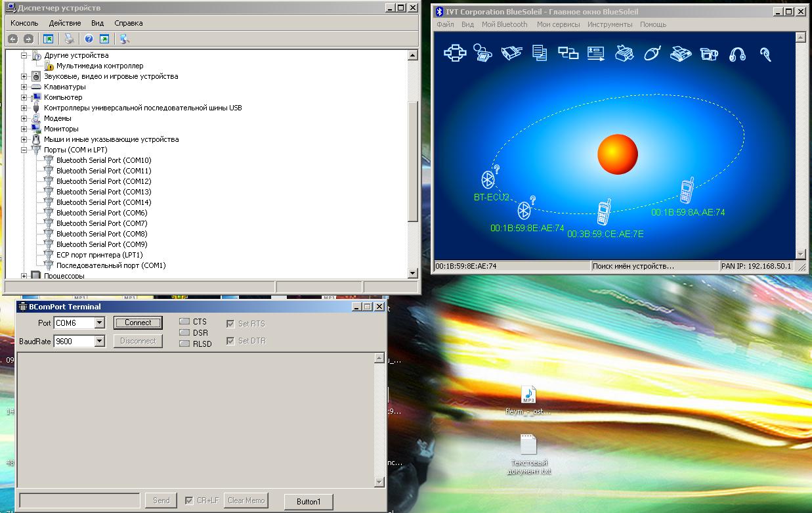The image size is (812, 513).
Task: Toggle the Set DTR checkbox
Action: pyautogui.click(x=230, y=341)
